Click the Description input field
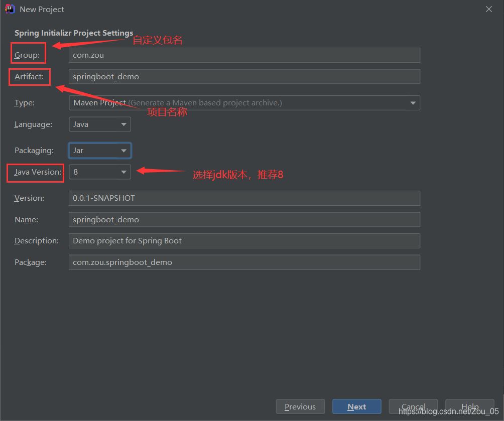This screenshot has width=504, height=421. 244,241
